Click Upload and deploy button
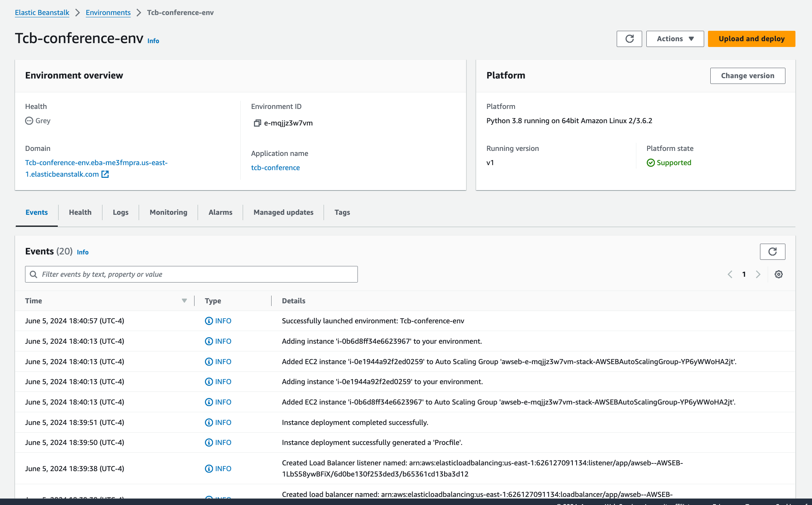 tap(751, 39)
